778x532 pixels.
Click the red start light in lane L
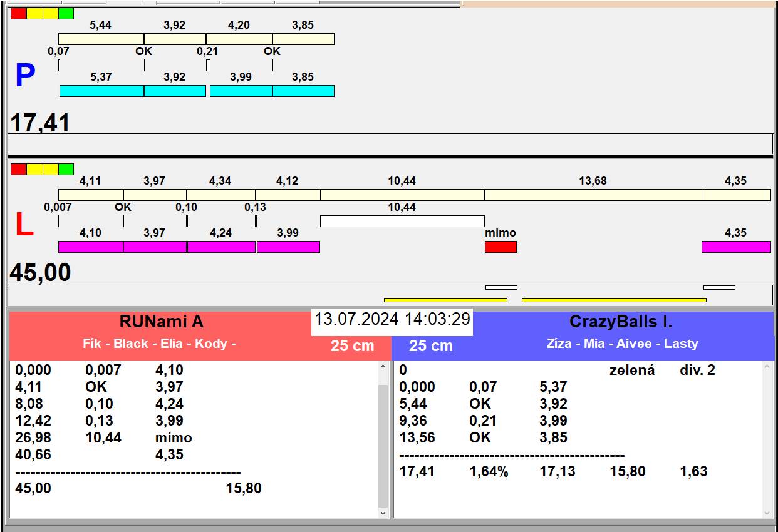pyautogui.click(x=19, y=169)
